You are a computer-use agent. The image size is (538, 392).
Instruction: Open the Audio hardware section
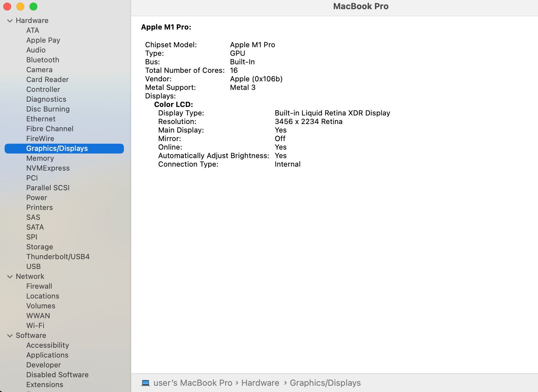pyautogui.click(x=36, y=50)
